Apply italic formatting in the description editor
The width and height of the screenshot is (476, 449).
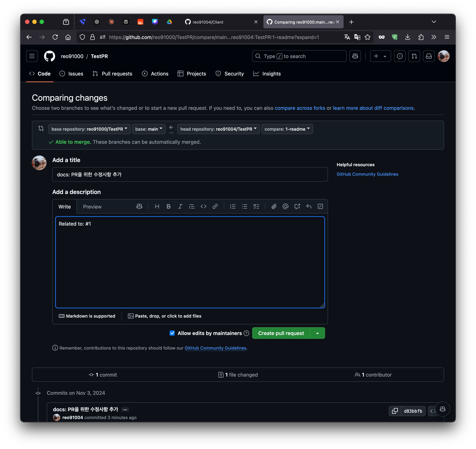(x=180, y=206)
